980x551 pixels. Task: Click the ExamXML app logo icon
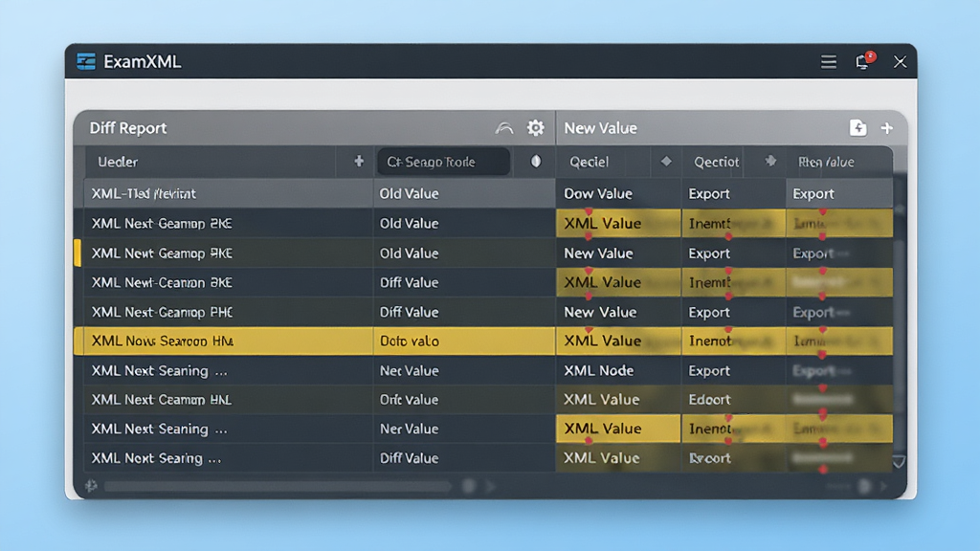(86, 61)
